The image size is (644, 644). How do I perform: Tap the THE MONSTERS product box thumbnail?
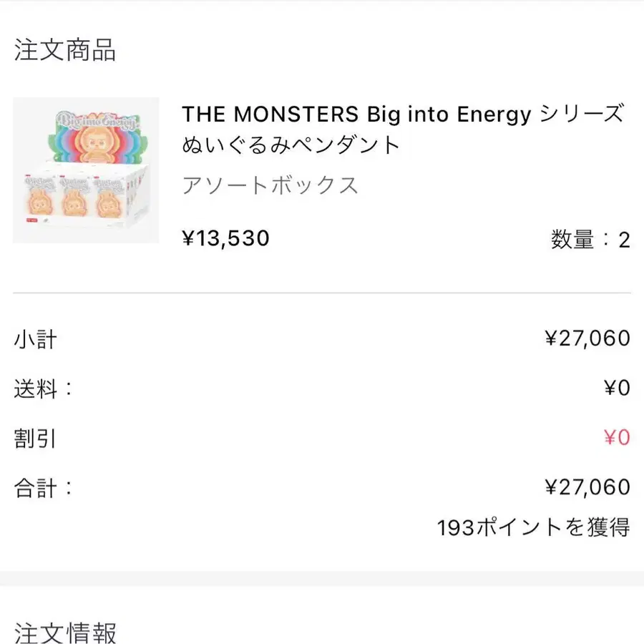coord(86,170)
